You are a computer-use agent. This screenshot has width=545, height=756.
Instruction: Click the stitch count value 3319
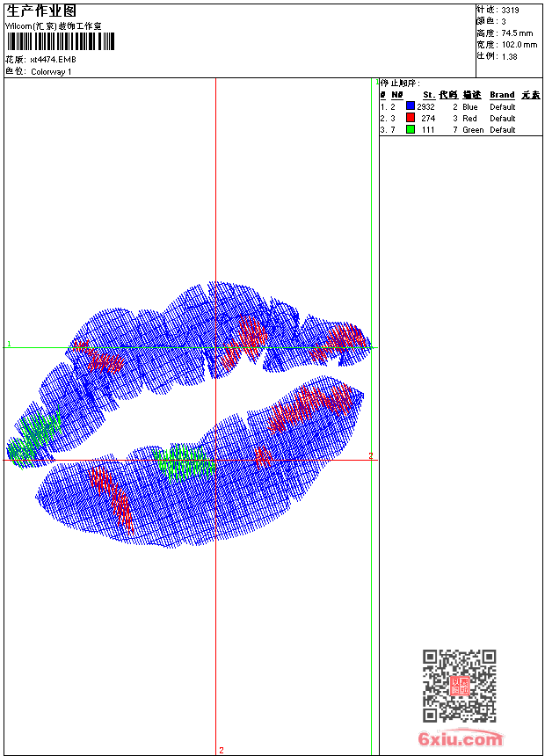510,11
